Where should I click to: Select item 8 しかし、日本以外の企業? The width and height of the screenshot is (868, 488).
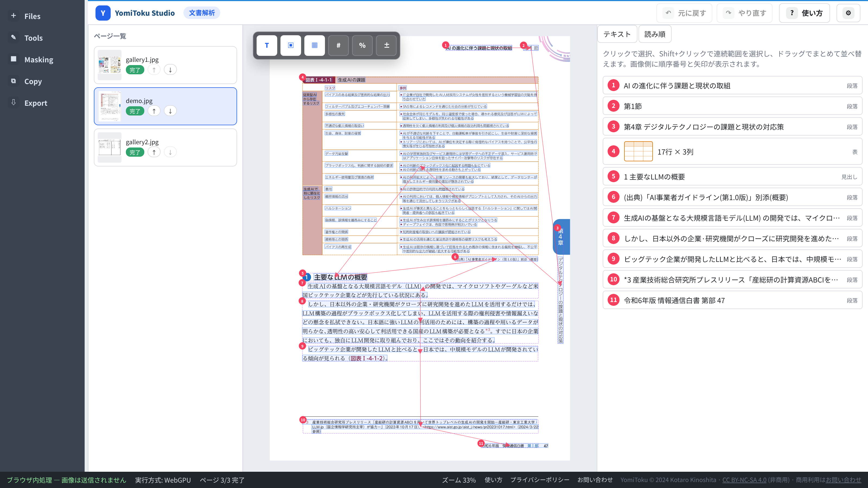tap(733, 239)
